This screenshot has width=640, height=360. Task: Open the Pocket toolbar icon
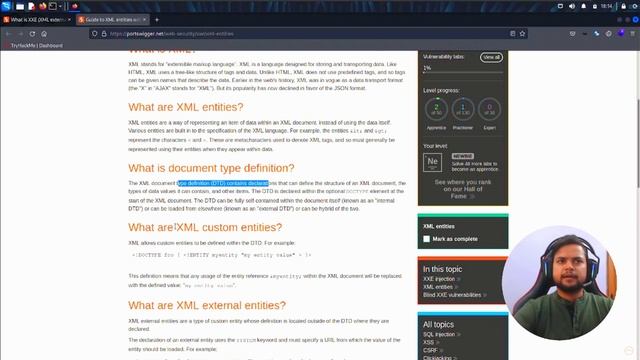tap(573, 34)
